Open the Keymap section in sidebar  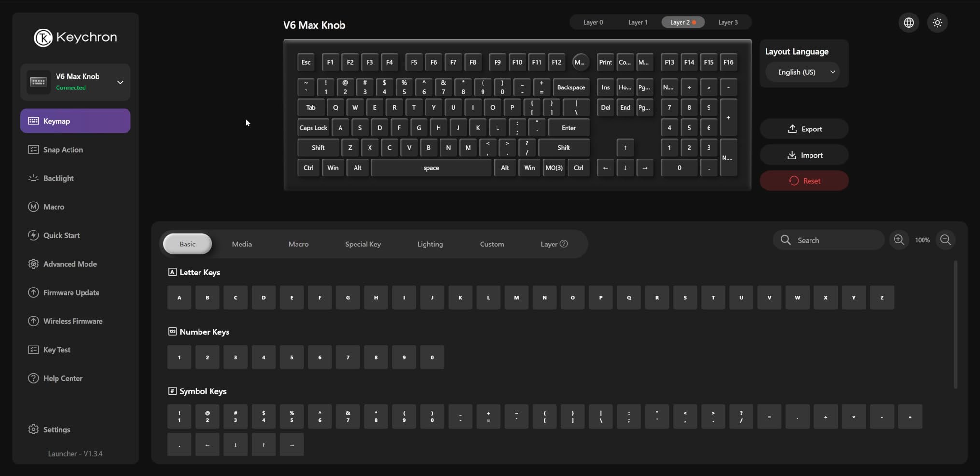pos(75,121)
